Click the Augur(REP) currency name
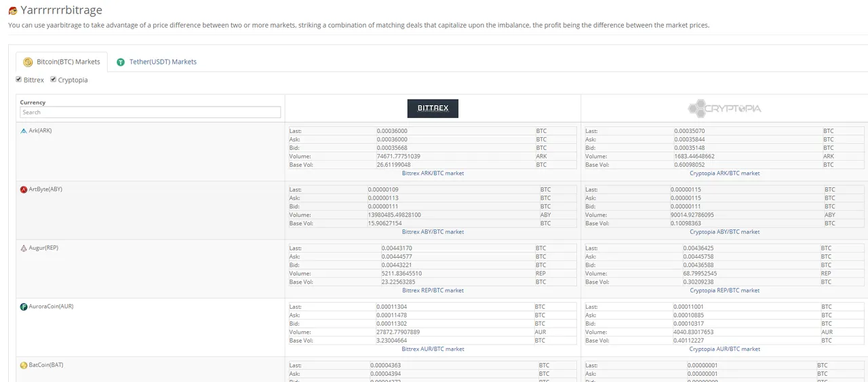This screenshot has width=868, height=382. tap(43, 248)
